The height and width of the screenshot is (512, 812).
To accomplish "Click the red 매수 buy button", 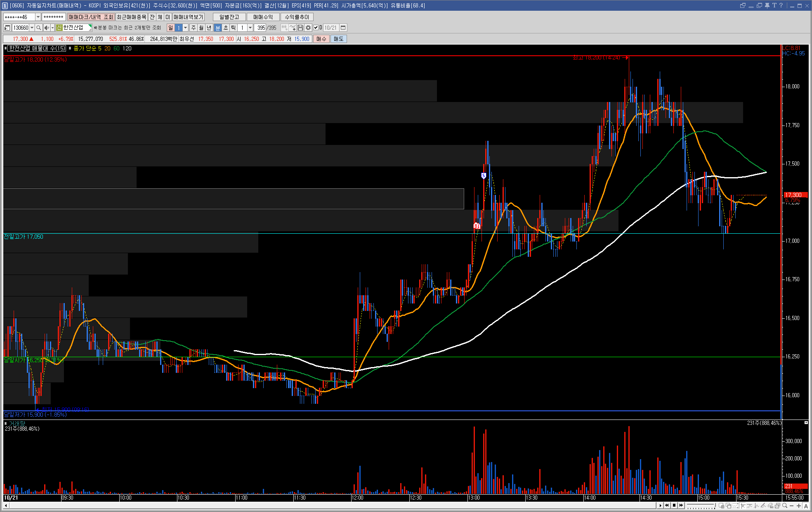I will click(321, 39).
